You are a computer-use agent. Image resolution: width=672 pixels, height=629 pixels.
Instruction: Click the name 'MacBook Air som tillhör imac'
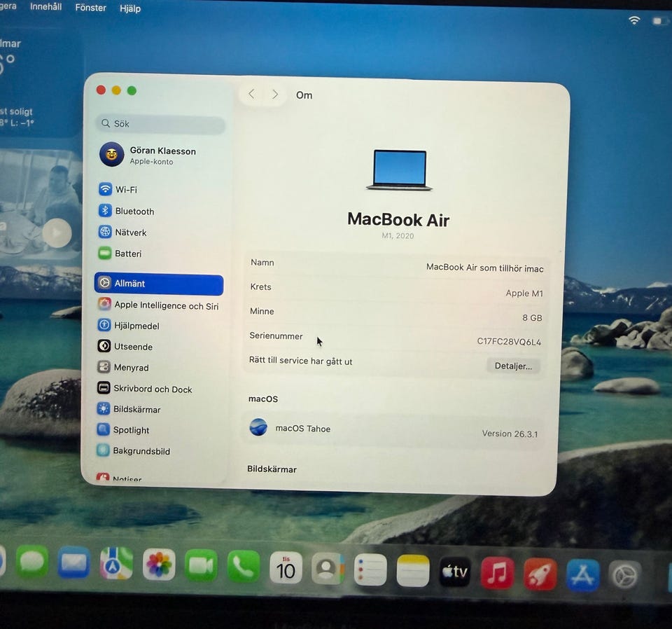484,268
